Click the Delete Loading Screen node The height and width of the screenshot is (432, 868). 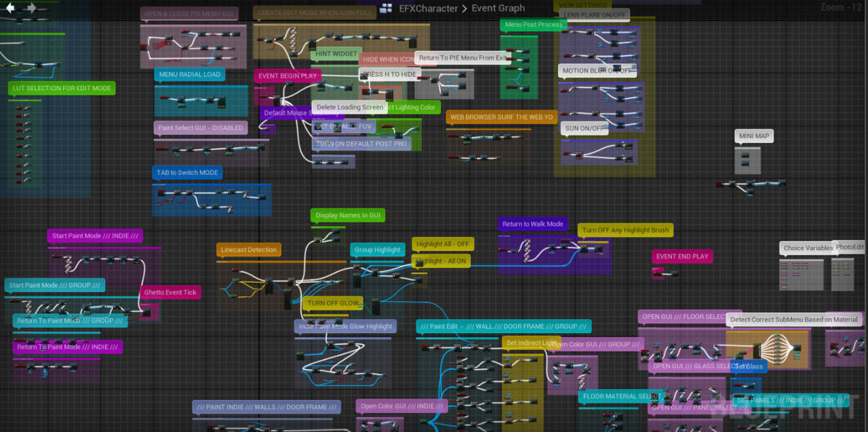click(x=349, y=107)
